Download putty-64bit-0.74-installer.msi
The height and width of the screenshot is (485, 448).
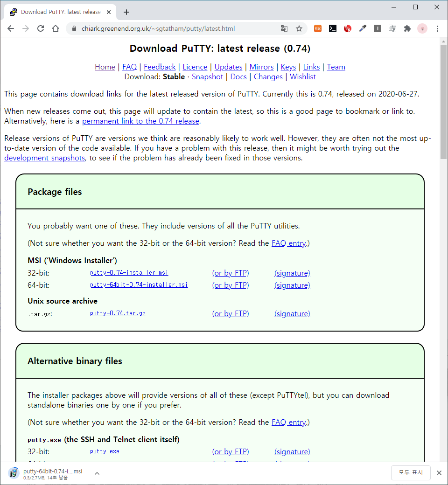139,284
